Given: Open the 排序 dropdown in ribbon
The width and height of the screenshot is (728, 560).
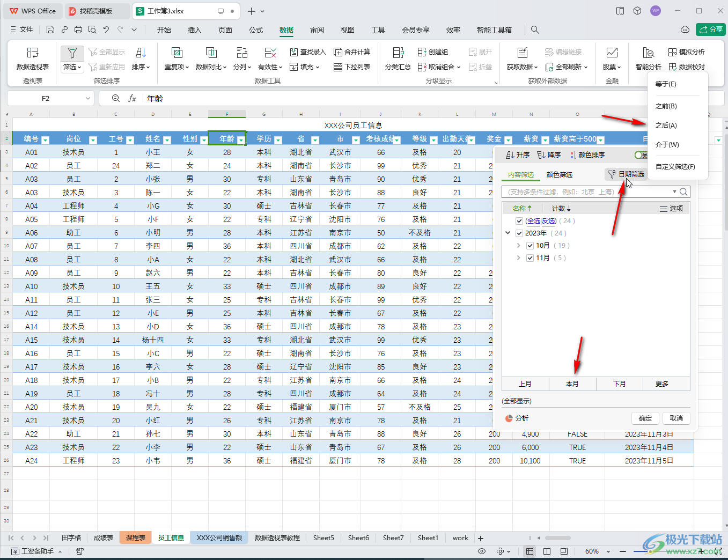Looking at the screenshot, I should click(x=141, y=67).
